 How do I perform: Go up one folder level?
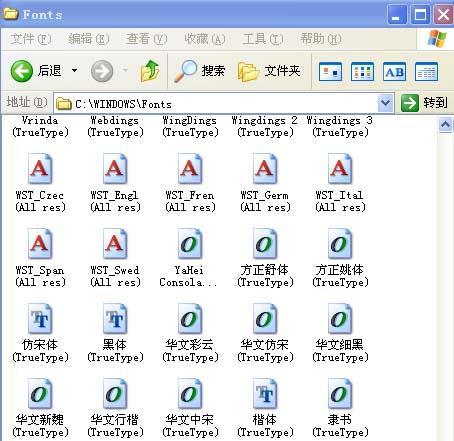(150, 71)
